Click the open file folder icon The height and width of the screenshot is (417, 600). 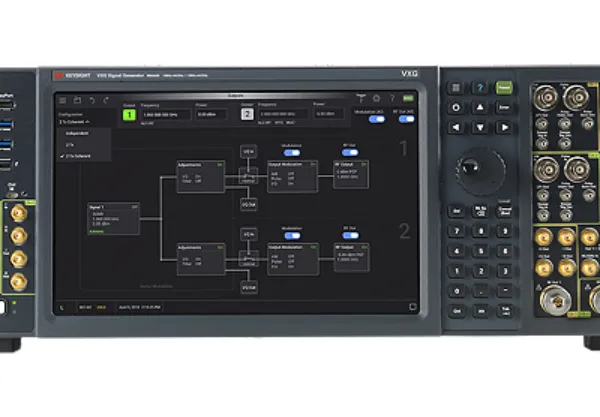click(77, 101)
